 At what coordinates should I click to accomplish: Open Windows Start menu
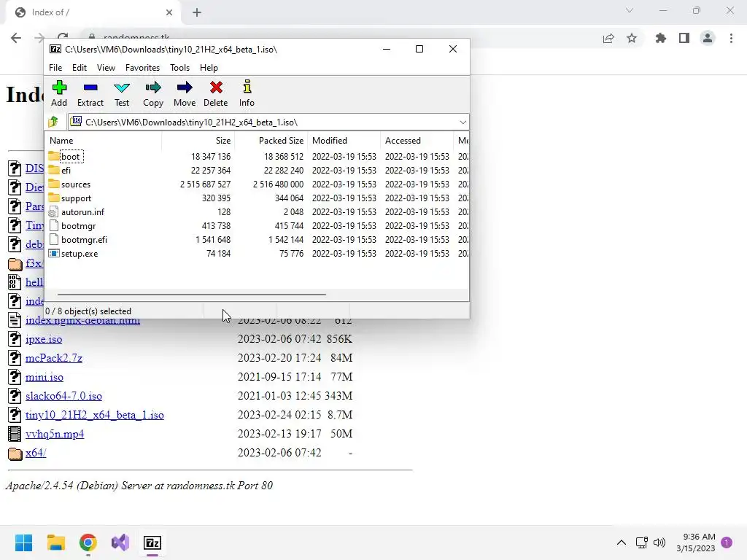click(24, 542)
